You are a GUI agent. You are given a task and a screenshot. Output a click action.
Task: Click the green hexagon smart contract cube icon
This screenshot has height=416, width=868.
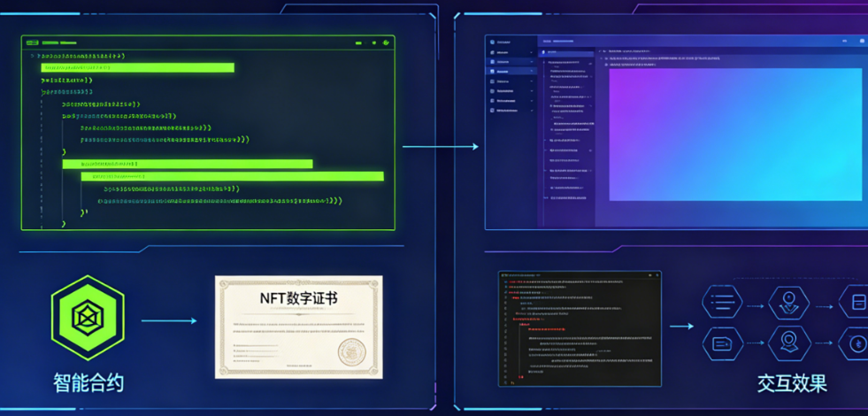click(88, 318)
